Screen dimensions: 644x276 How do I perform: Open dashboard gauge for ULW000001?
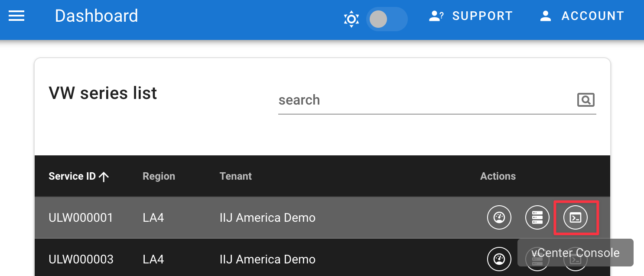499,217
